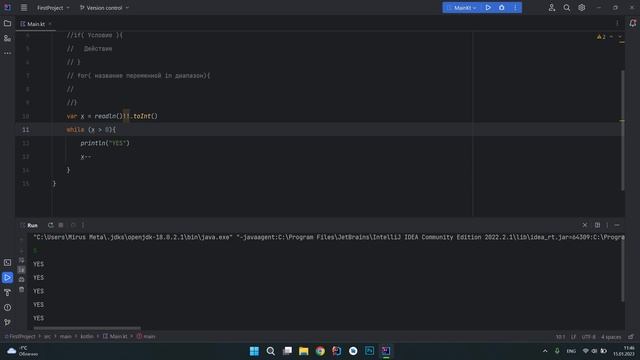Open the ENG language switcher in the taskbar
Viewport: 640px width, 360px height.
(x=571, y=351)
